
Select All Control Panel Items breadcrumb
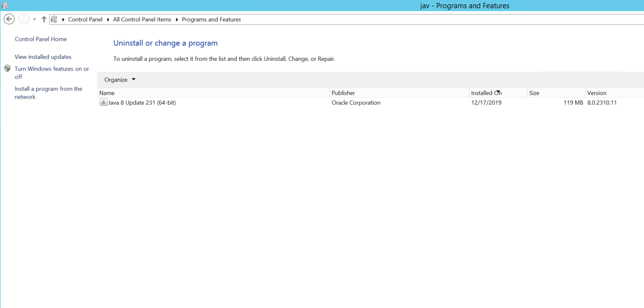[x=142, y=19]
